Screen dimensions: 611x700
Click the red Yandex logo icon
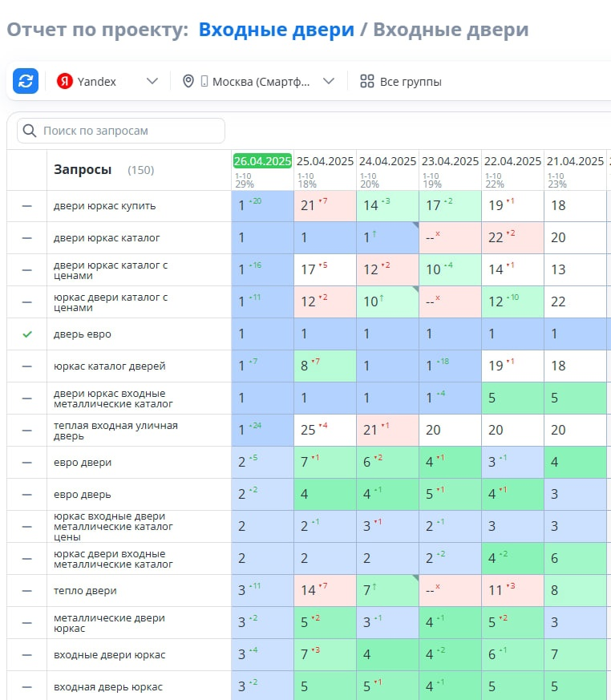65,81
